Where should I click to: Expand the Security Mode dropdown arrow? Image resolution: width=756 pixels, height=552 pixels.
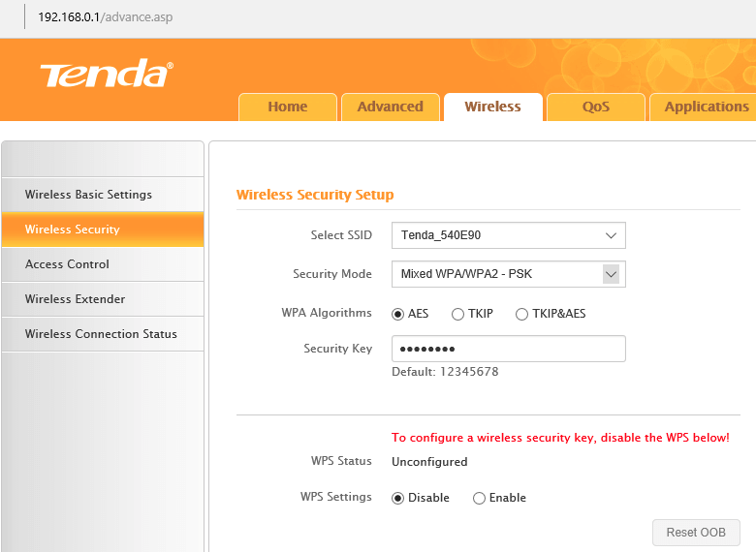(611, 274)
